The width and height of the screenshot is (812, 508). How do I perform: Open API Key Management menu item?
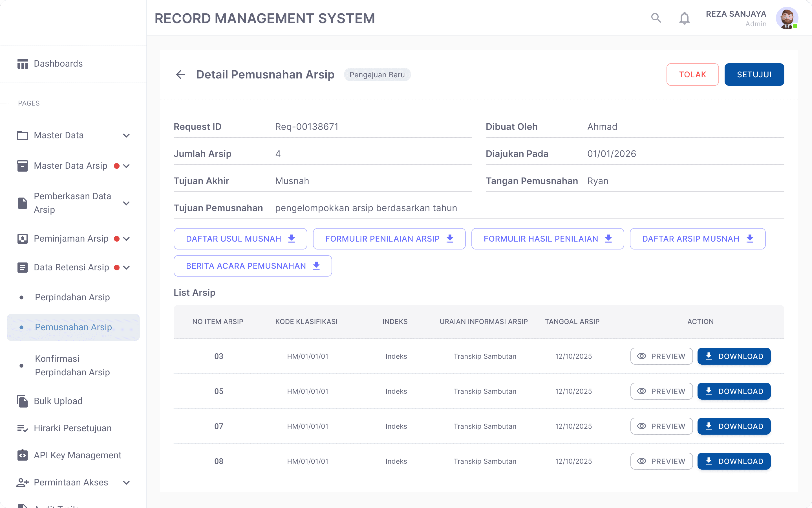point(73,455)
